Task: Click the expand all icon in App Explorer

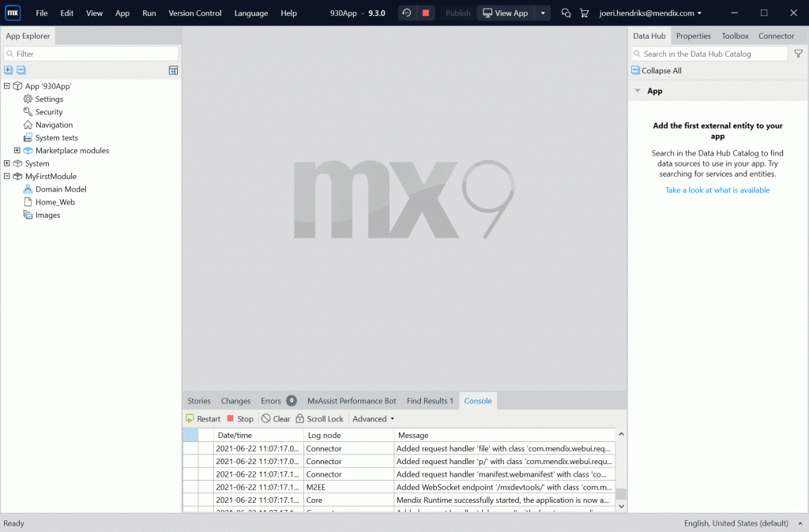Action: (x=8, y=70)
